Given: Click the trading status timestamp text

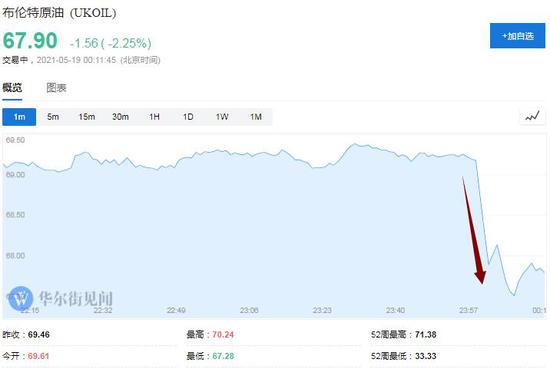Looking at the screenshot, I should (81, 60).
